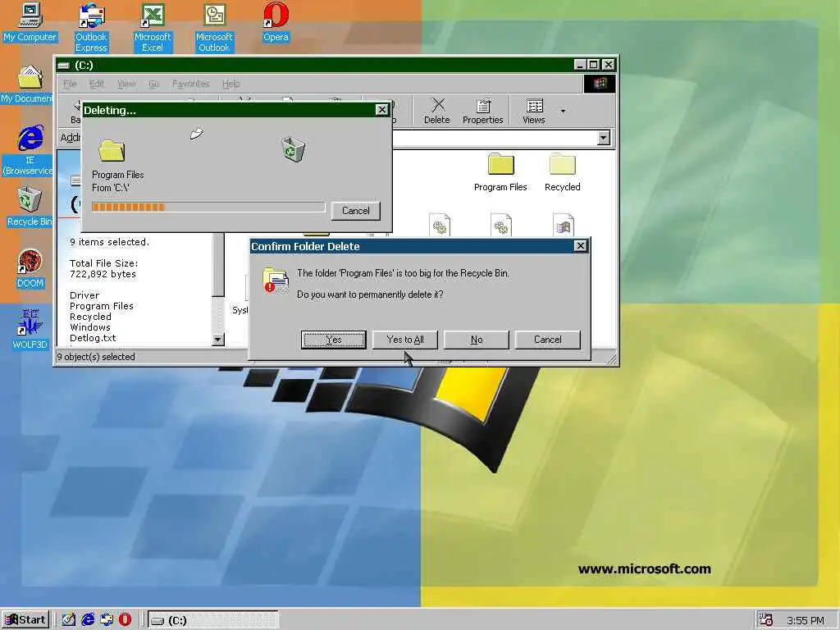Image resolution: width=840 pixels, height=630 pixels.
Task: Click the recycle bin icon in the Deleting dialog
Action: point(293,149)
